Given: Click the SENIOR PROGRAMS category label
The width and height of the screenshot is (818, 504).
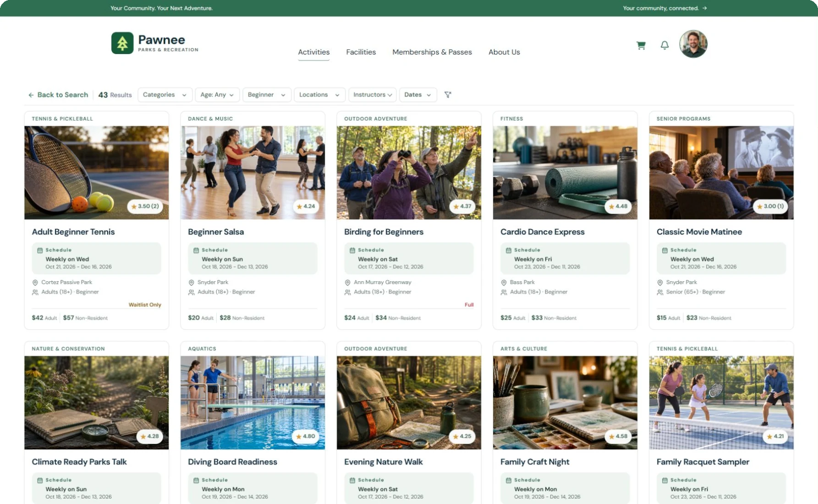Looking at the screenshot, I should point(683,119).
